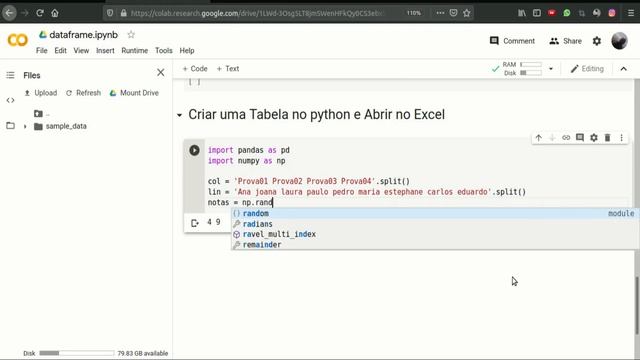Screen dimensions: 640x360
Task: Select the Files folder sidebar icon
Action: [10, 126]
